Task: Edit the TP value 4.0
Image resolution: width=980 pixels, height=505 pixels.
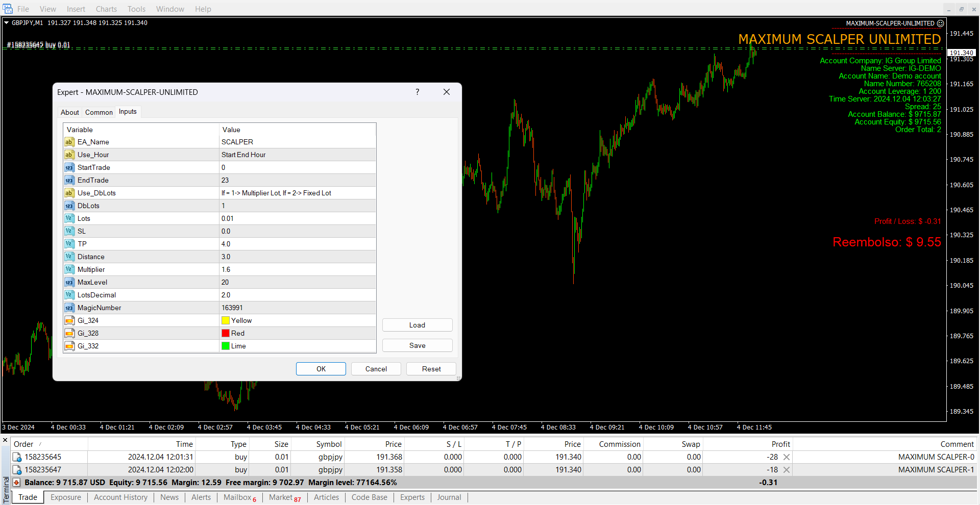Action: pos(298,244)
